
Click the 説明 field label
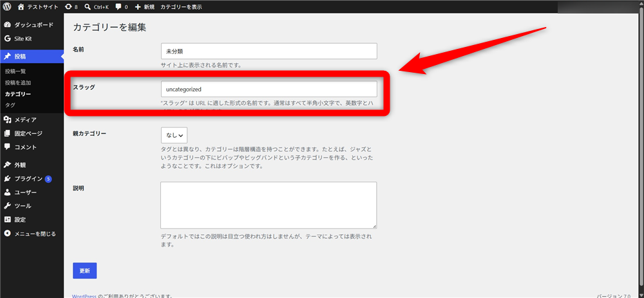point(78,188)
